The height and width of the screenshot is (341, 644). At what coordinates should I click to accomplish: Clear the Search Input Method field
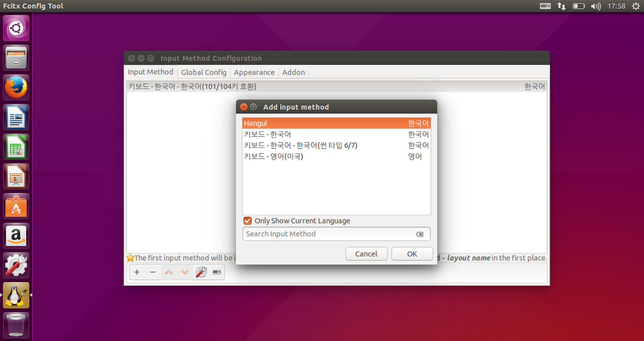click(x=420, y=234)
